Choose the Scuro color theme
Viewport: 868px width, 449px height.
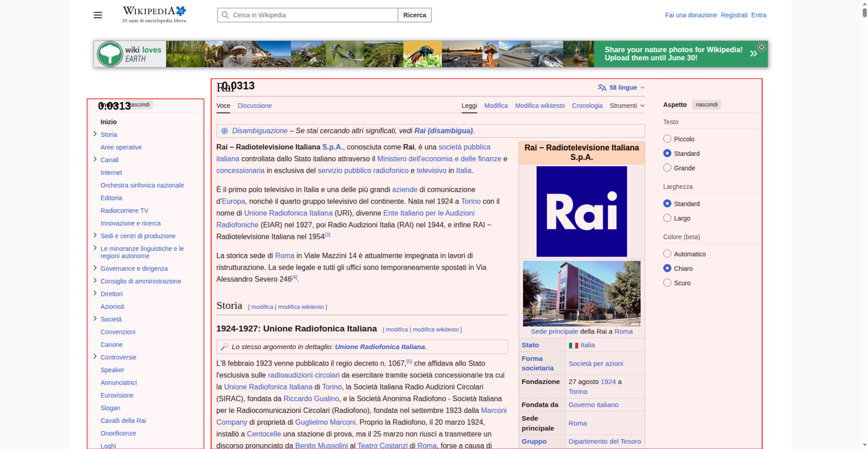(667, 283)
